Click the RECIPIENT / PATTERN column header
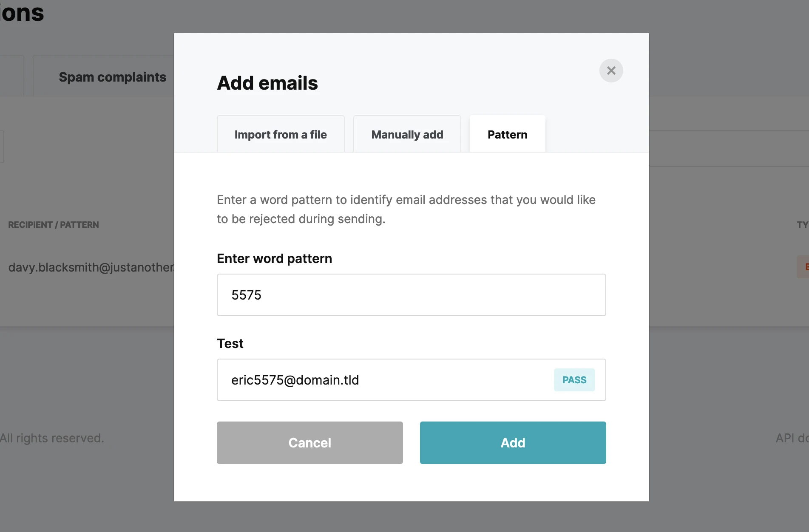This screenshot has height=532, width=809. tap(54, 225)
